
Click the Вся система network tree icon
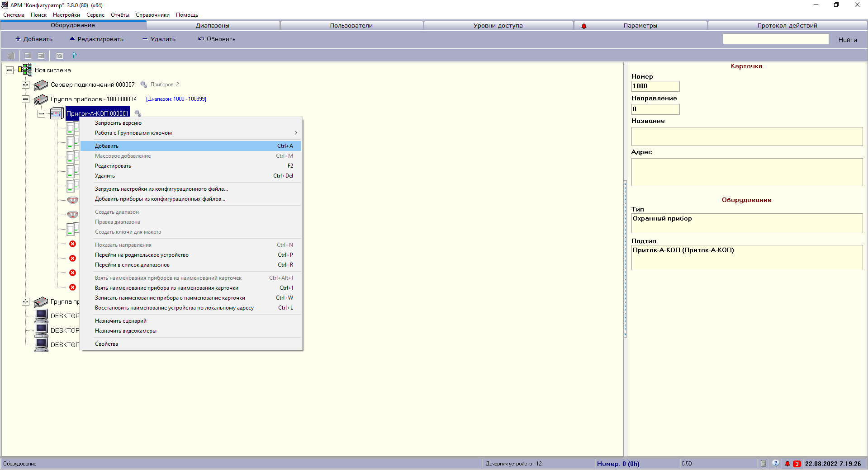[25, 70]
